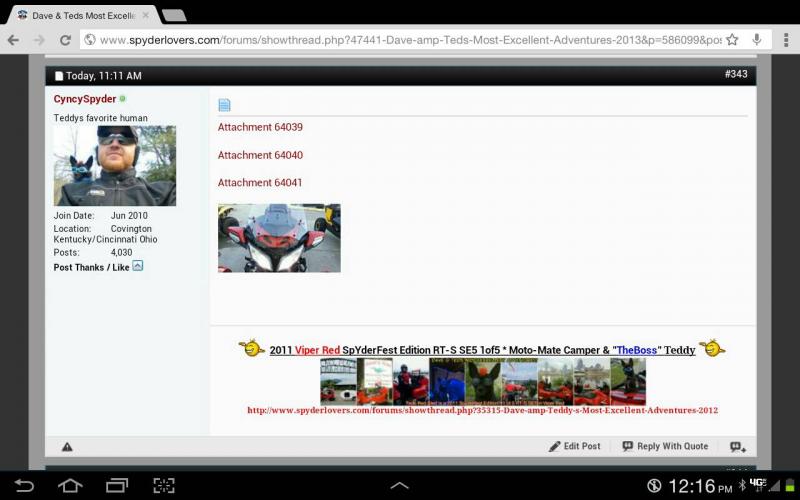
Task: Go back with the browser back arrow
Action: point(13,40)
